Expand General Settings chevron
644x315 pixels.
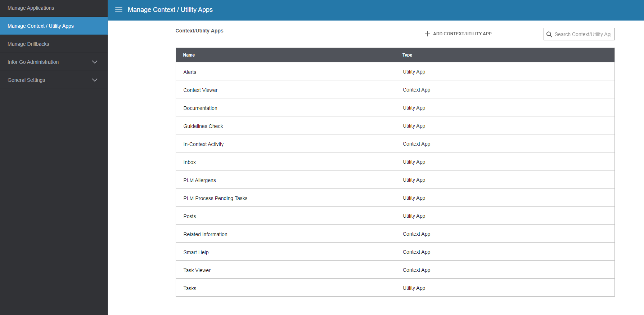point(95,80)
